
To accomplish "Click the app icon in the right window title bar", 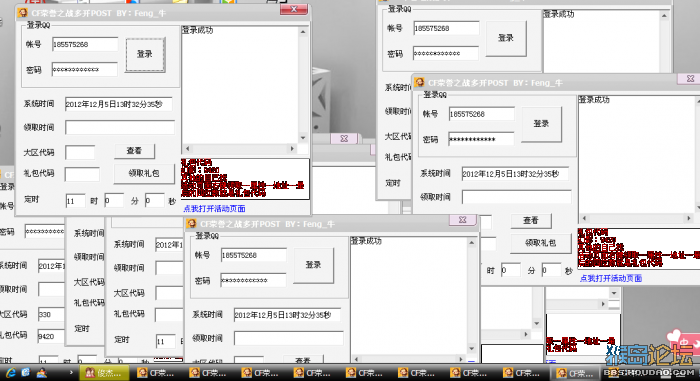I will click(x=419, y=83).
